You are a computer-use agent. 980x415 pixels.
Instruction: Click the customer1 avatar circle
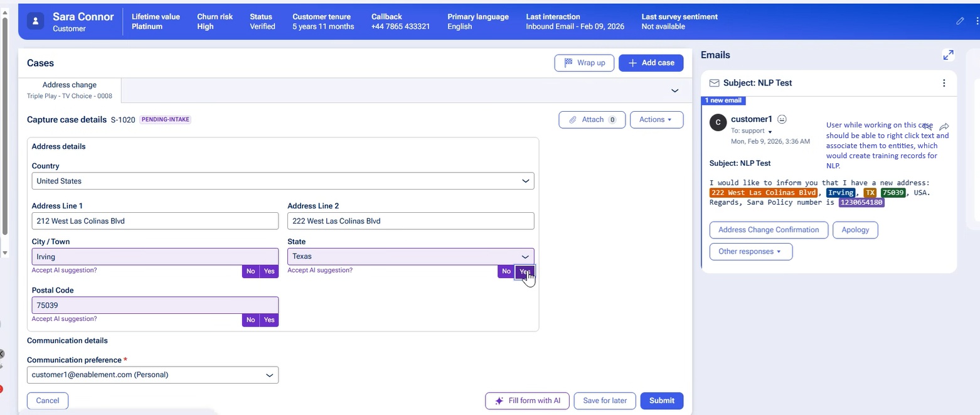pos(718,122)
